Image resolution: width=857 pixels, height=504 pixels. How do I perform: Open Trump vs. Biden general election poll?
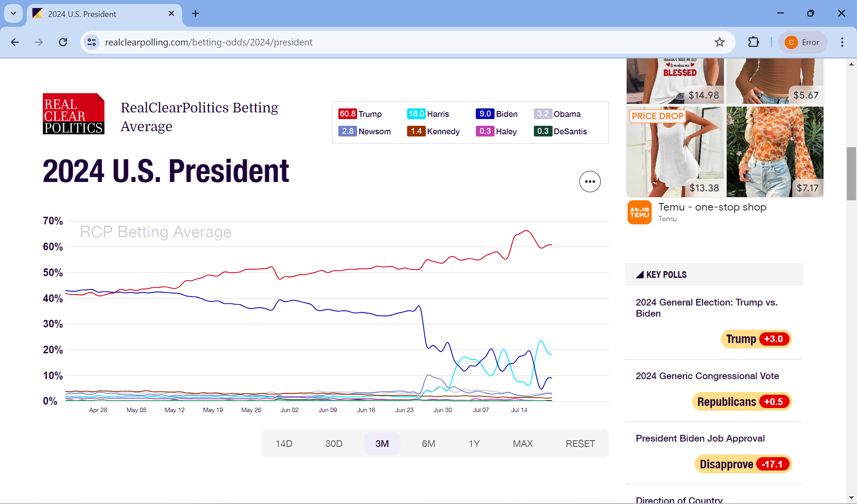[x=707, y=308]
